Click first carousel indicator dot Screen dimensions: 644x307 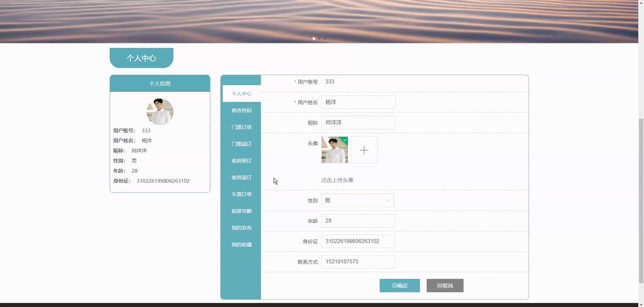point(314,38)
